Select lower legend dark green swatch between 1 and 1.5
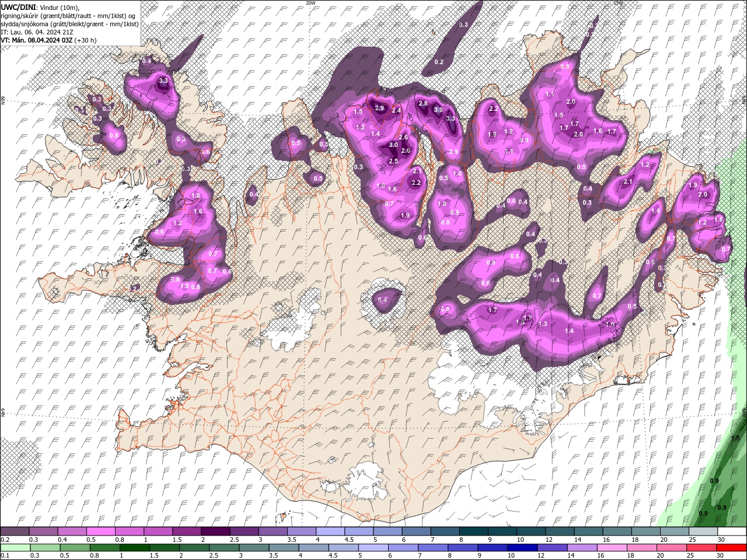 pyautogui.click(x=134, y=548)
